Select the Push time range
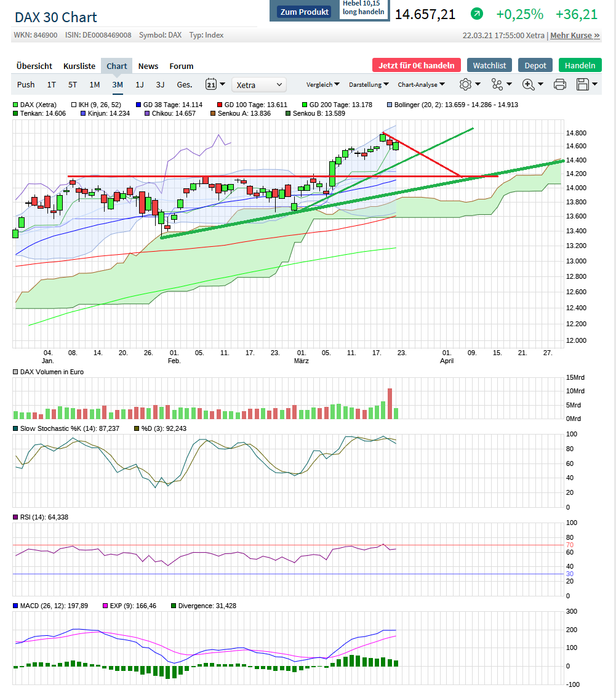The height and width of the screenshot is (698, 616). click(x=26, y=84)
